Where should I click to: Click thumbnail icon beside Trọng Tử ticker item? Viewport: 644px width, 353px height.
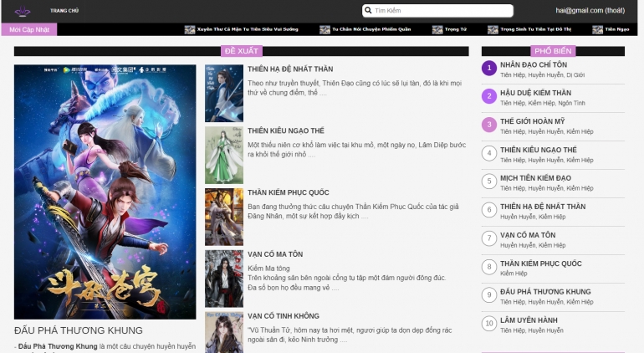coord(437,29)
